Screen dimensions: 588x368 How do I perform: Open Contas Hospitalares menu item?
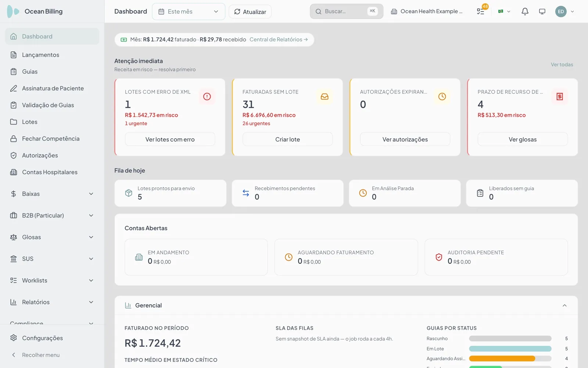click(52, 172)
